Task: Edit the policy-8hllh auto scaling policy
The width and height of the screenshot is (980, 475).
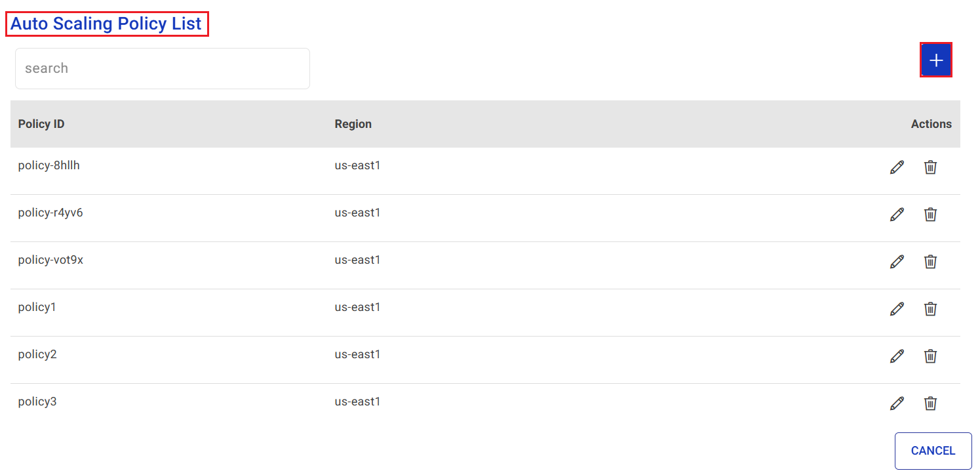Action: 897,167
